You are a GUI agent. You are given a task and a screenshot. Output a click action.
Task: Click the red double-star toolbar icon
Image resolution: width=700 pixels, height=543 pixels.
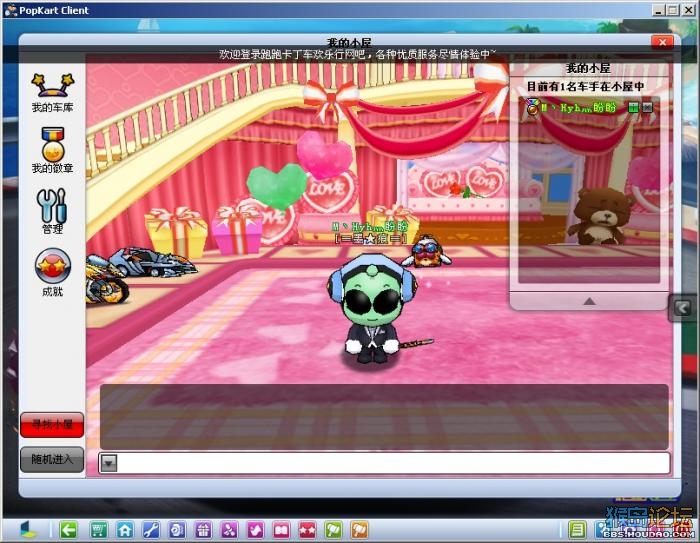(308, 530)
